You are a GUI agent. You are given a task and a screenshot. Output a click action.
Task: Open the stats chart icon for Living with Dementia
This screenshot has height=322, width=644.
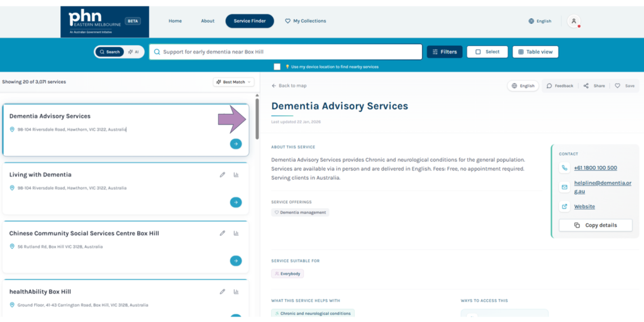(236, 175)
